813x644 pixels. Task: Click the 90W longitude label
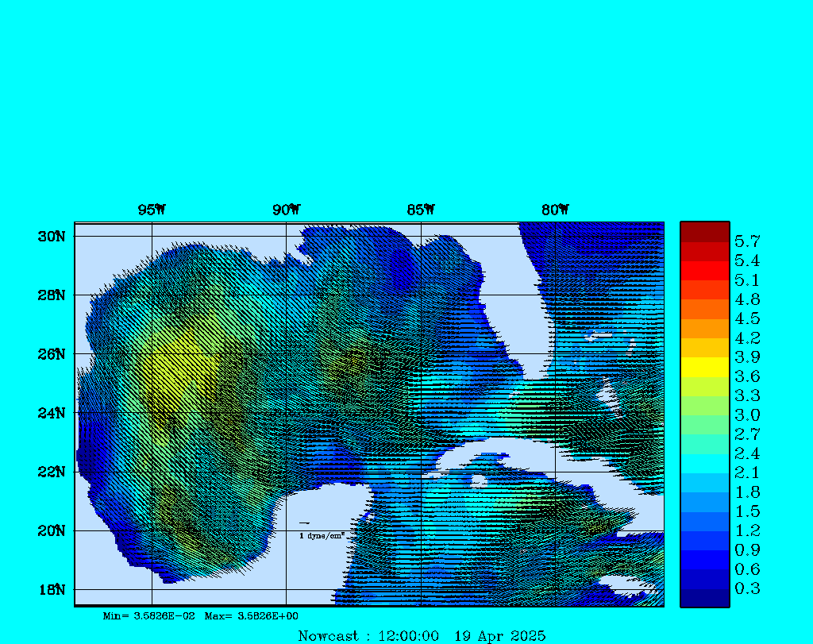[286, 210]
